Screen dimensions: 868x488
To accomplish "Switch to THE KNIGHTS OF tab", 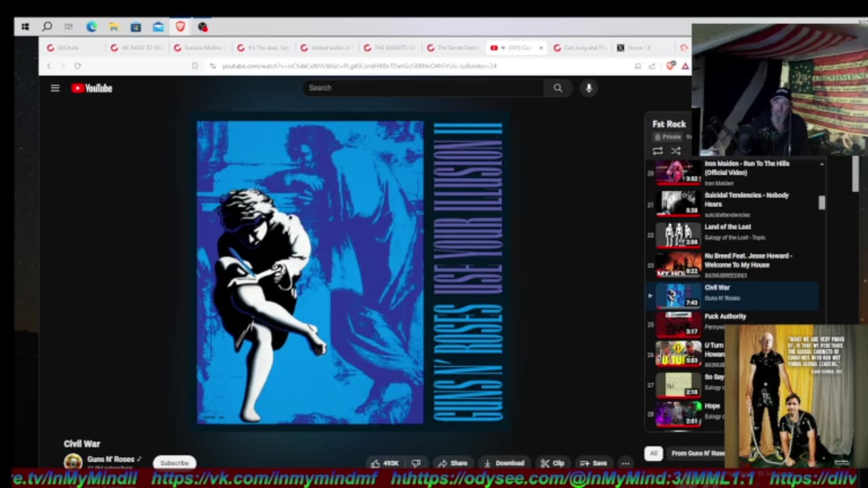I will point(390,47).
